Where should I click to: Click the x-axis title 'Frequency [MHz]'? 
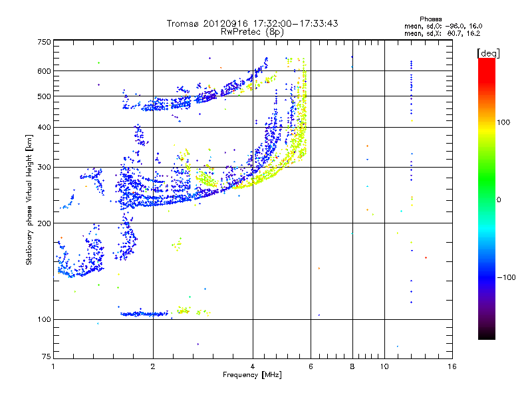252,375
